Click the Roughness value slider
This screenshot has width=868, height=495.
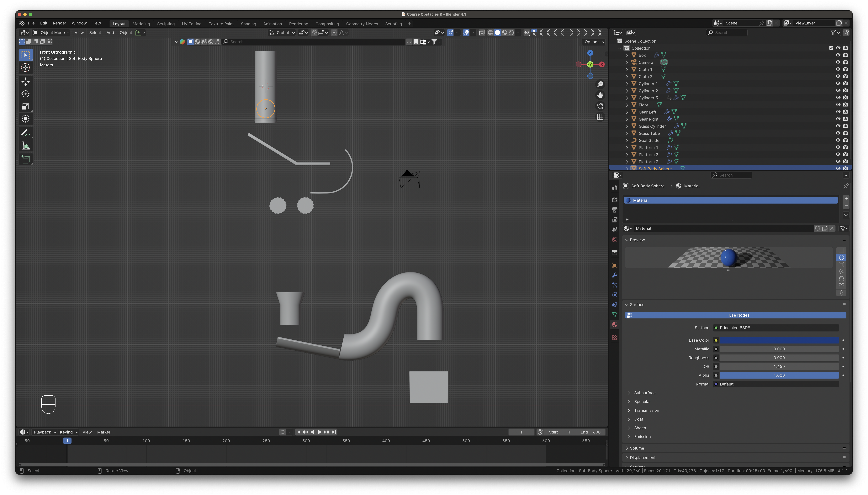tap(779, 358)
